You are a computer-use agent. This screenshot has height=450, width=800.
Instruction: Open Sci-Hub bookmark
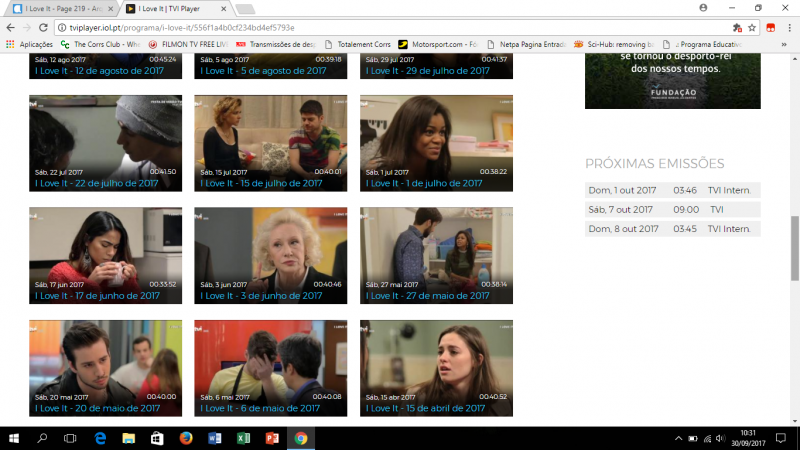pos(614,44)
